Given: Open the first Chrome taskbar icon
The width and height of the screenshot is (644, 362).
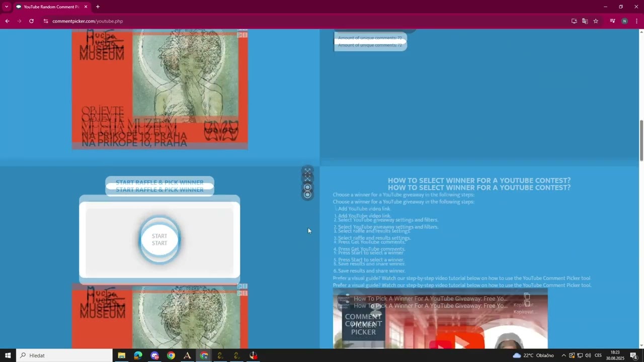Looking at the screenshot, I should 171,355.
